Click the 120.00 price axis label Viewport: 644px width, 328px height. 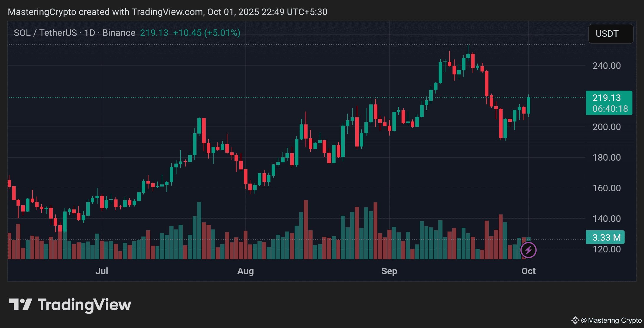click(x=606, y=249)
